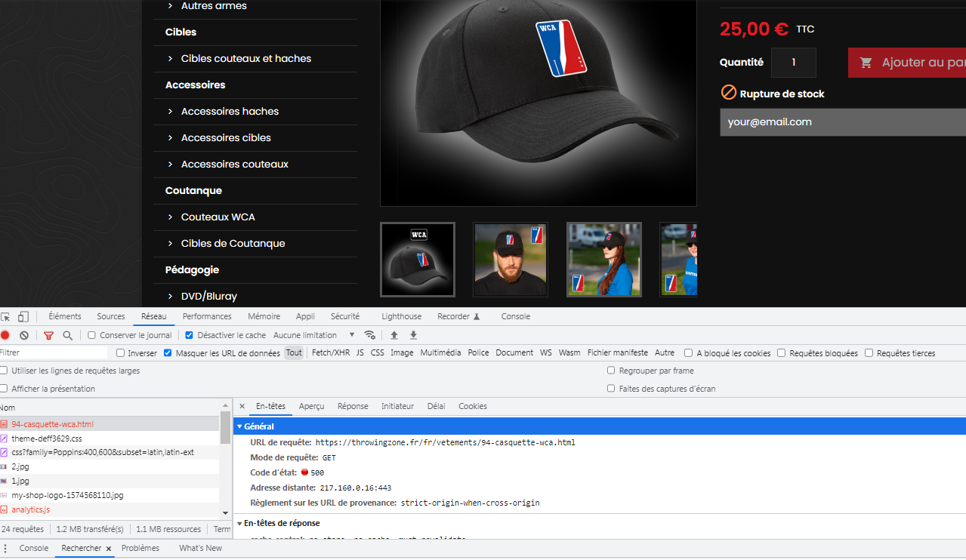The height and width of the screenshot is (560, 966).
Task: Click the stylesheet icon beside theme-deff3629.css
Action: coord(4,438)
